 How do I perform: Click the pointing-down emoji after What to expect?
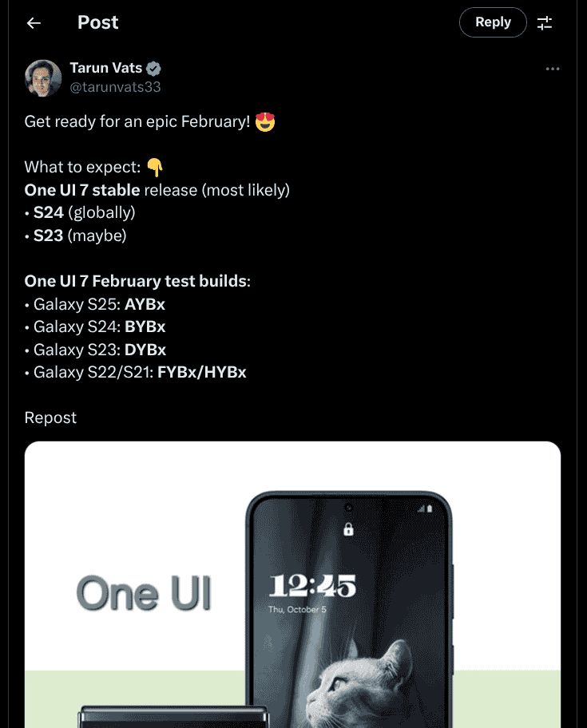[x=153, y=167]
